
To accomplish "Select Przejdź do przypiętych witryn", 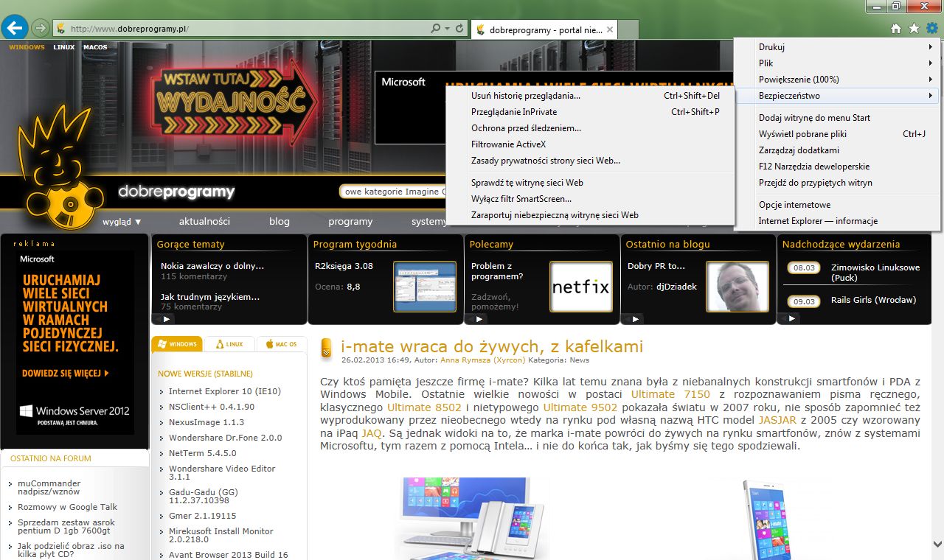I will pos(837,183).
